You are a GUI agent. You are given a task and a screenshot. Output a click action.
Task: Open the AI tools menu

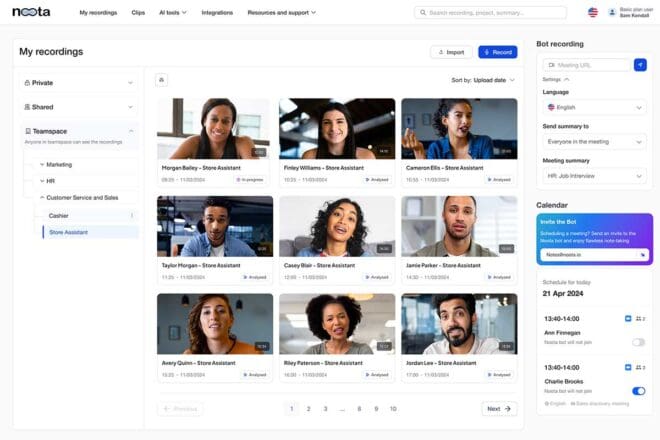[172, 12]
